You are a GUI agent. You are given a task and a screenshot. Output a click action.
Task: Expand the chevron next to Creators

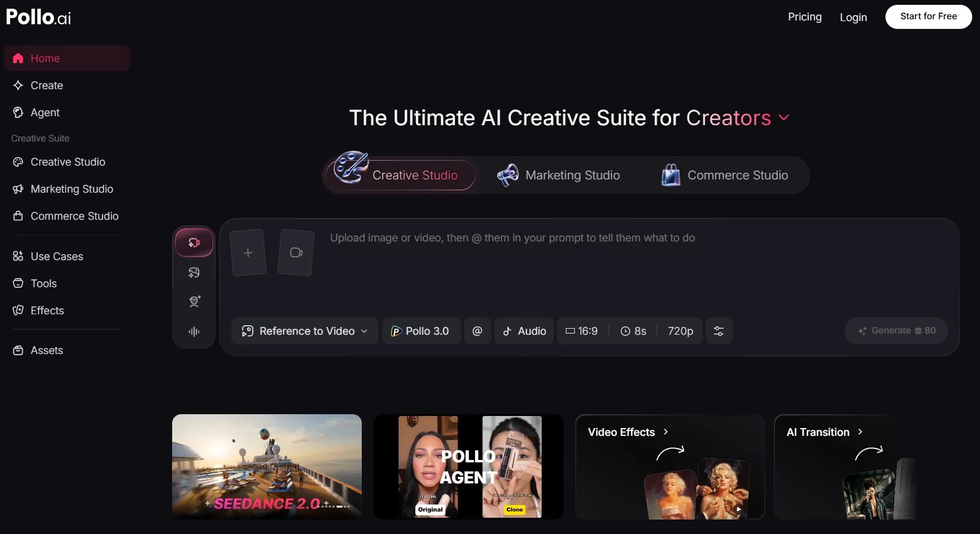pos(784,117)
